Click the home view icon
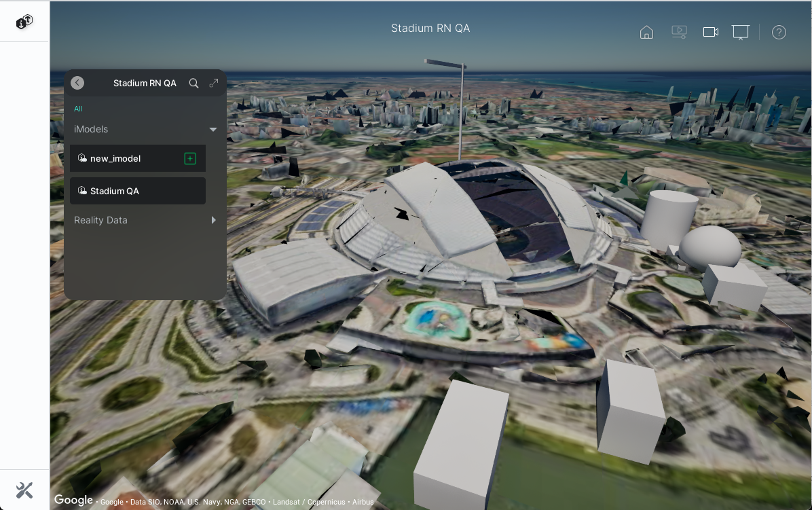 (646, 33)
